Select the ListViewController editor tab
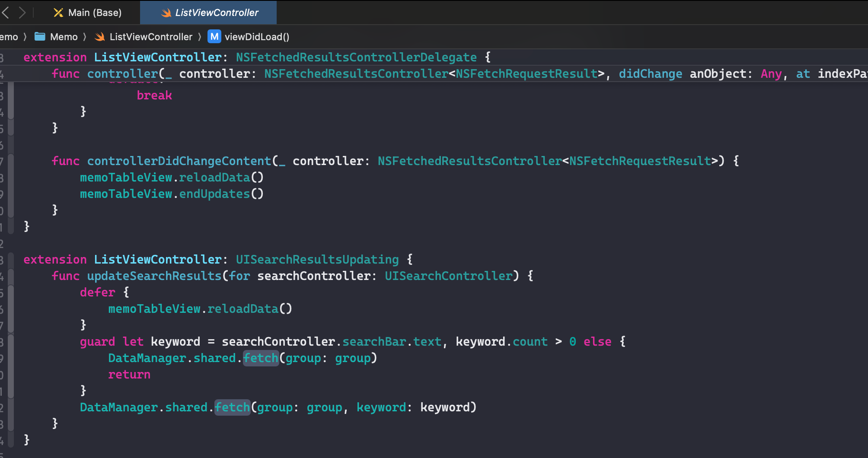 [209, 13]
